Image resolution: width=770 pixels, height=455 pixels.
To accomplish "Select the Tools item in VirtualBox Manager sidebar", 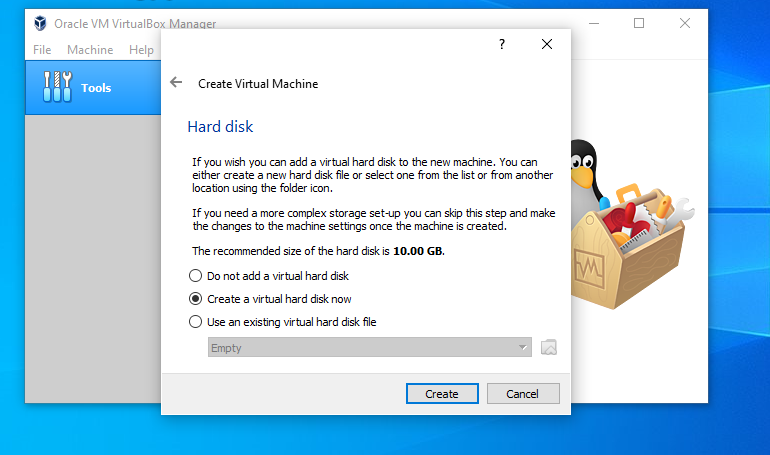I will click(x=93, y=88).
